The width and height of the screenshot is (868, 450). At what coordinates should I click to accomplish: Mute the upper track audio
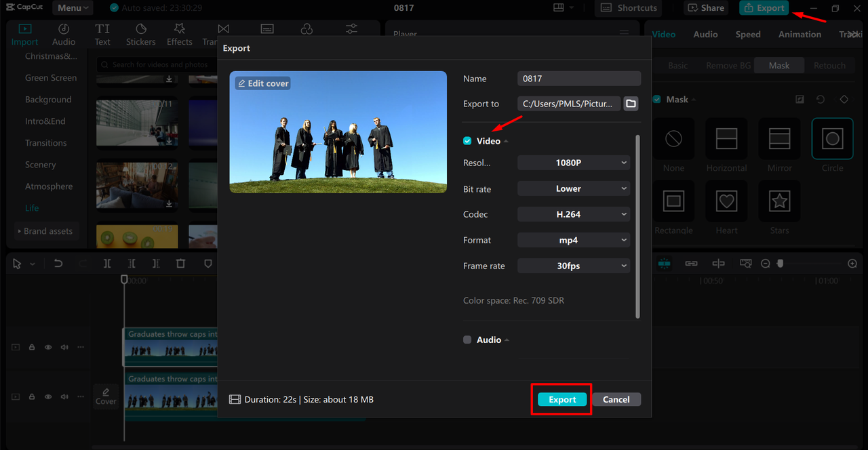[x=64, y=347]
